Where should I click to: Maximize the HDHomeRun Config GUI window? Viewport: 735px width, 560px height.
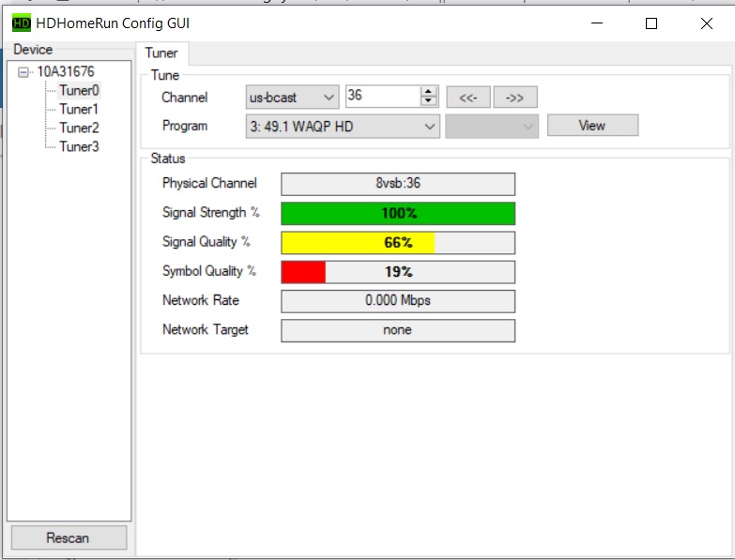click(x=651, y=23)
